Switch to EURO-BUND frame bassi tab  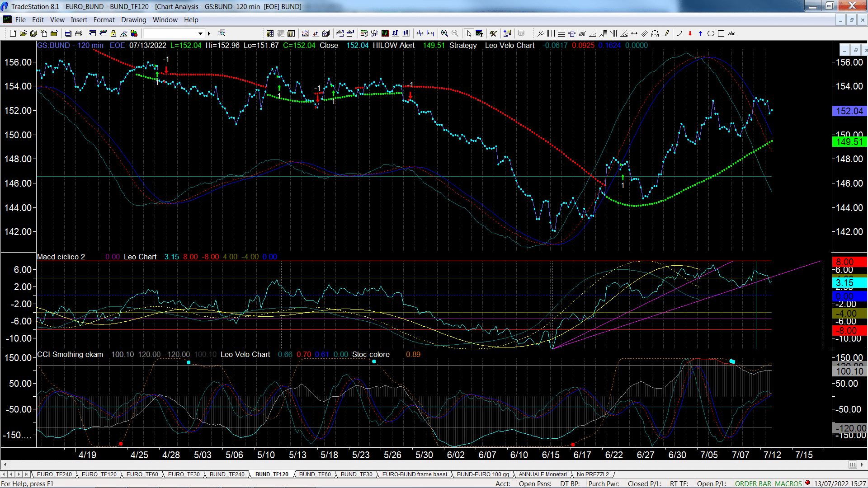[x=415, y=474]
